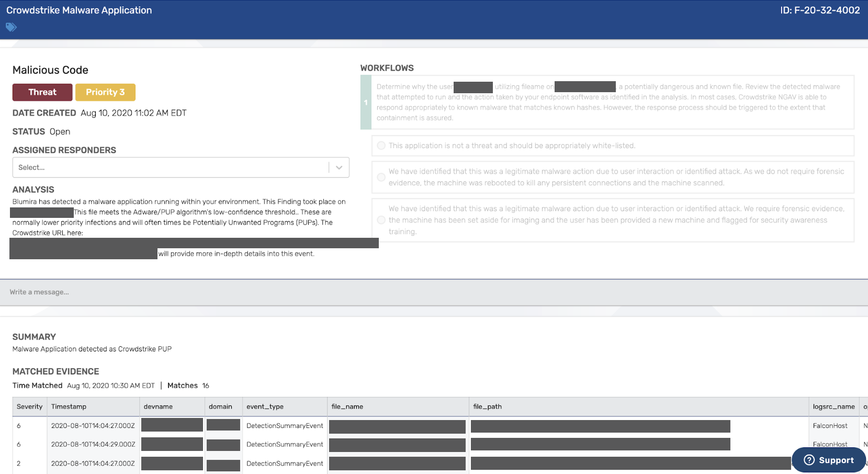Click Time Matched Aug 10, 2020 10:30 AM EDT
This screenshot has width=868, height=474.
(111, 385)
